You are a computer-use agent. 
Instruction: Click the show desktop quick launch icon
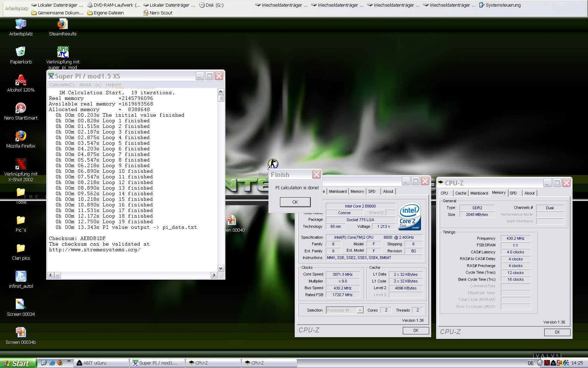44,363
